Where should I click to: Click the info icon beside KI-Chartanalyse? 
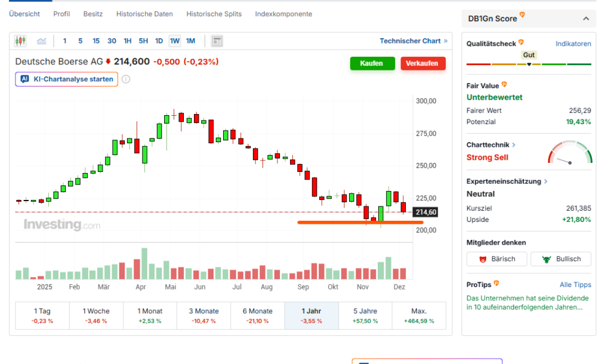(126, 79)
